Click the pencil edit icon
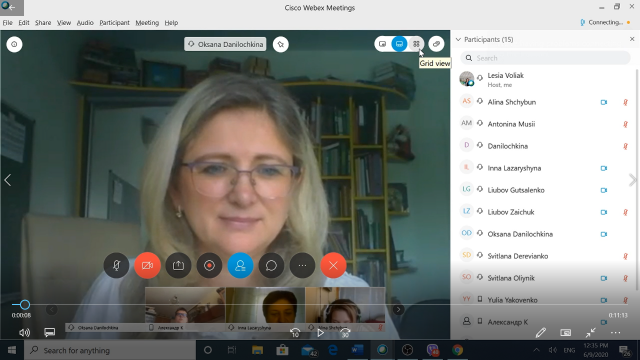Viewport: 640px width, 360px height. point(541,333)
